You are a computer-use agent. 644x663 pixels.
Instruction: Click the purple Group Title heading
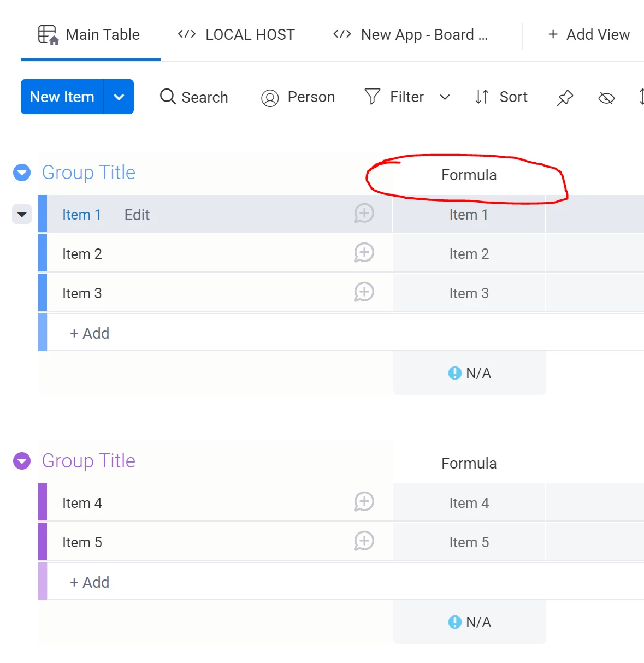click(88, 461)
